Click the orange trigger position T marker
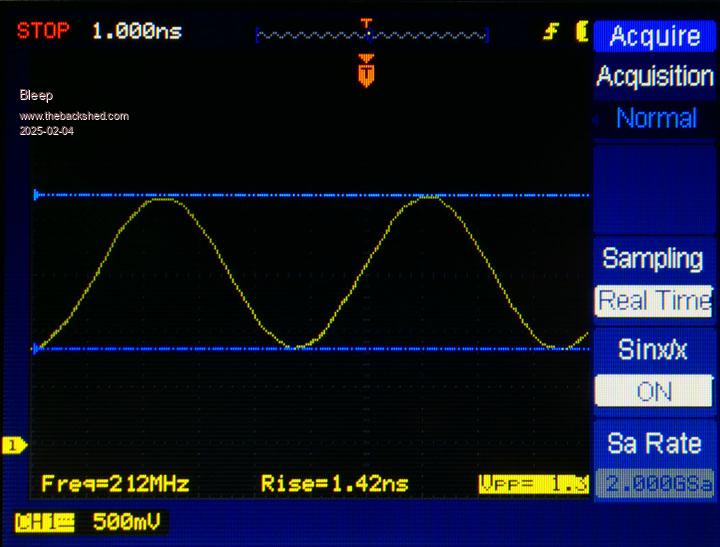The height and width of the screenshot is (547, 720). click(x=367, y=73)
